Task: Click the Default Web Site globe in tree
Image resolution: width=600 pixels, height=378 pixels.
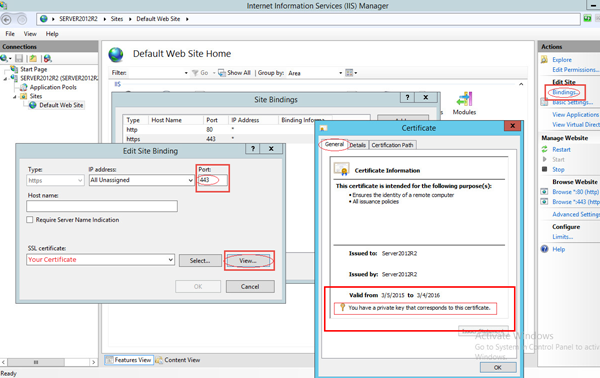Action: click(x=33, y=105)
